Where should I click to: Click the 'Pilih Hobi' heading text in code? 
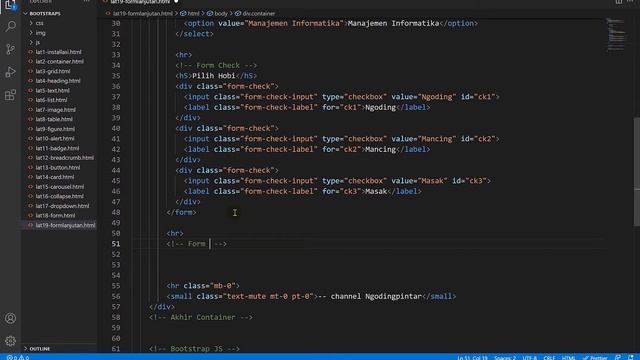pyautogui.click(x=213, y=76)
